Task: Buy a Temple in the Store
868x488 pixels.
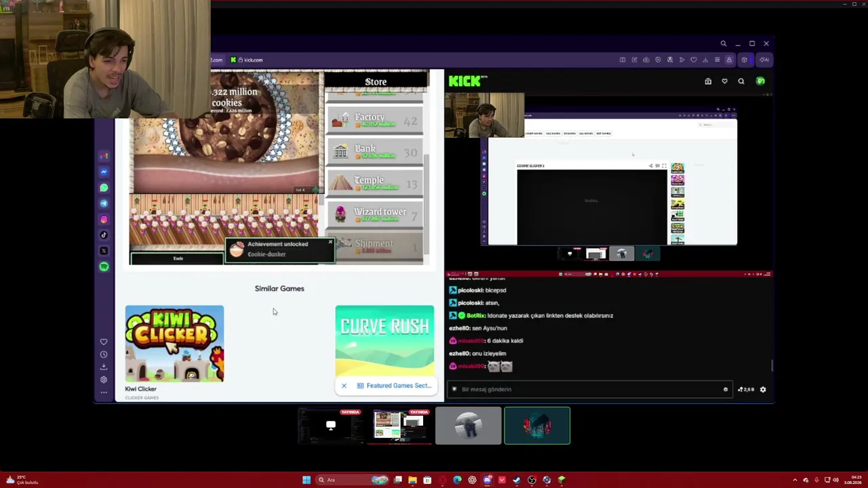Action: 375,183
